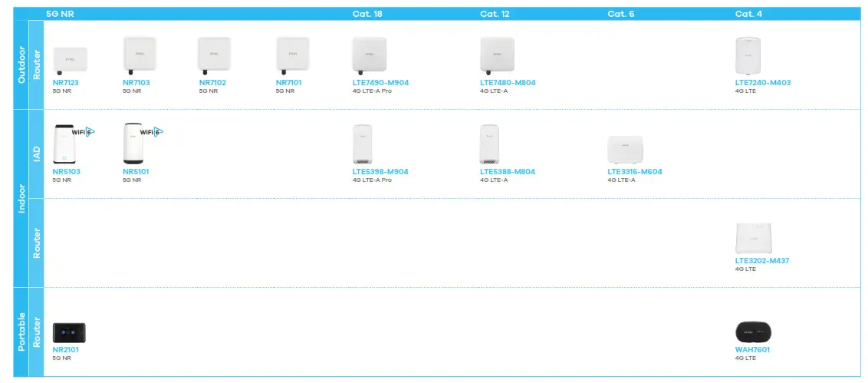This screenshot has height=383, width=868.
Task: Click the NR7102 outdoor router image
Action: (x=214, y=55)
